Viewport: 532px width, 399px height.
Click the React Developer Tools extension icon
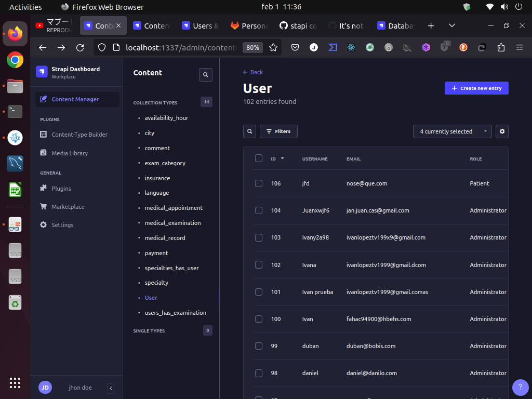click(x=351, y=47)
